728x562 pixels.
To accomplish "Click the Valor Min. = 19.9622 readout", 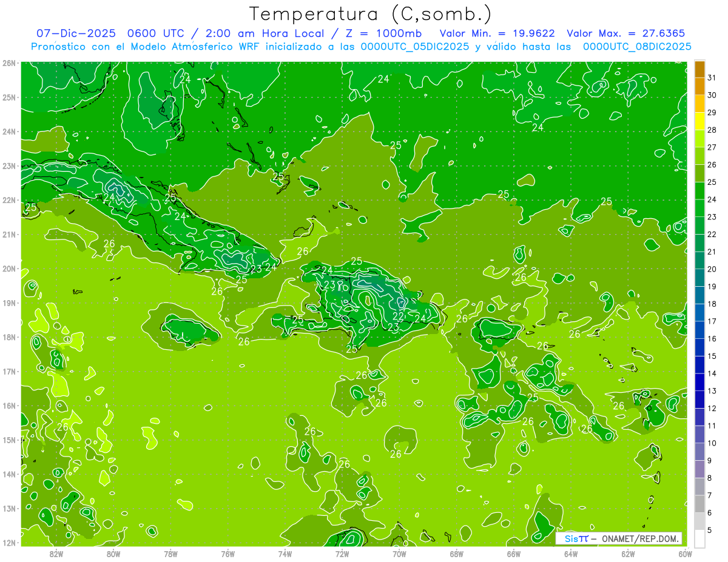I will [497, 33].
